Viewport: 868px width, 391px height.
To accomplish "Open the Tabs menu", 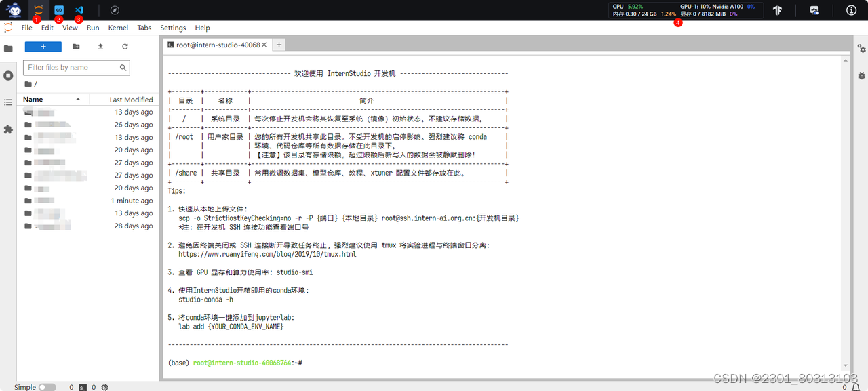I will click(144, 28).
